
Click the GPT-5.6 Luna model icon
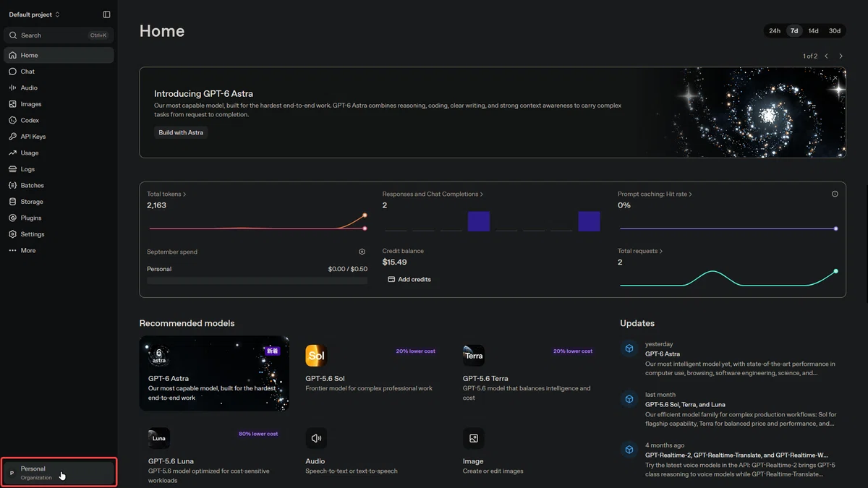[x=159, y=438]
